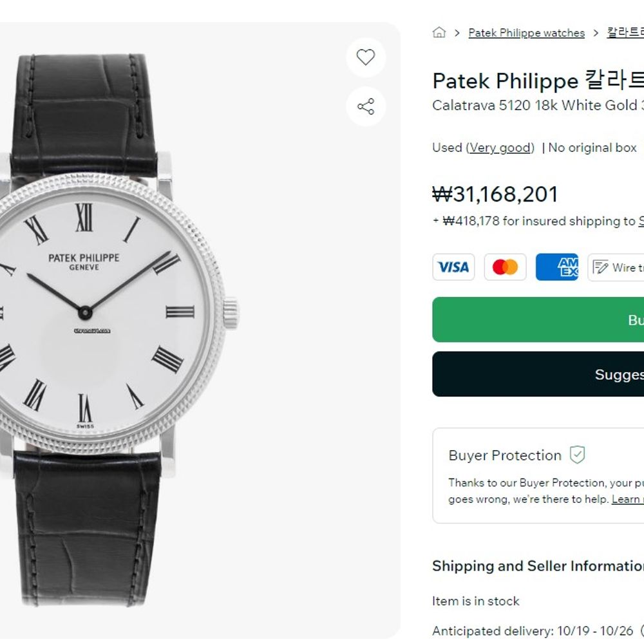The width and height of the screenshot is (644, 644).
Task: Click the Wire transfer payment option
Action: pyautogui.click(x=617, y=267)
